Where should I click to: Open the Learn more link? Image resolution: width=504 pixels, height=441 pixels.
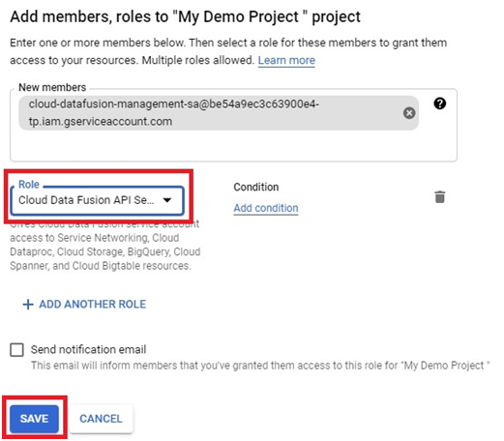point(286,60)
